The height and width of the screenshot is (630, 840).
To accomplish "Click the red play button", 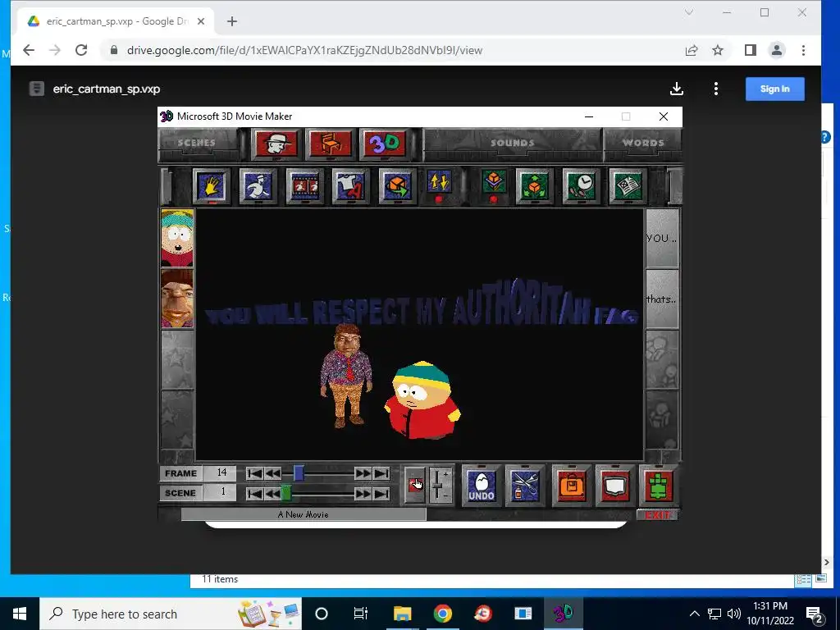I will [414, 485].
